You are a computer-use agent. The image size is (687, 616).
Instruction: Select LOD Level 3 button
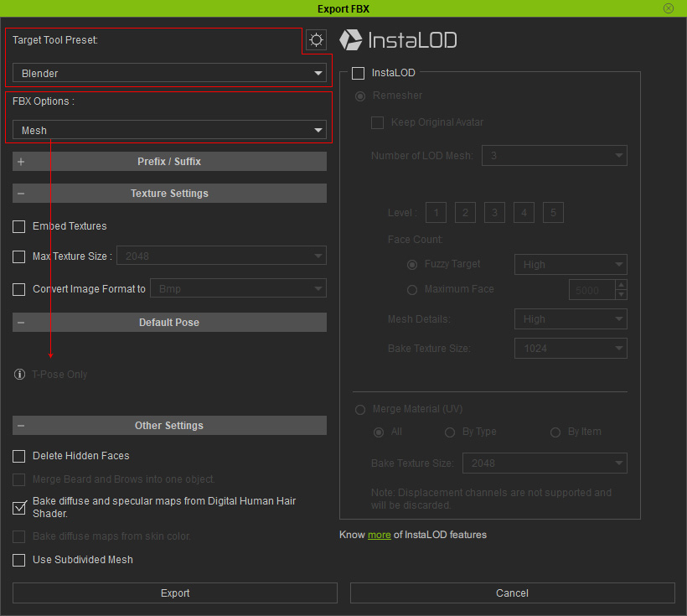(494, 213)
